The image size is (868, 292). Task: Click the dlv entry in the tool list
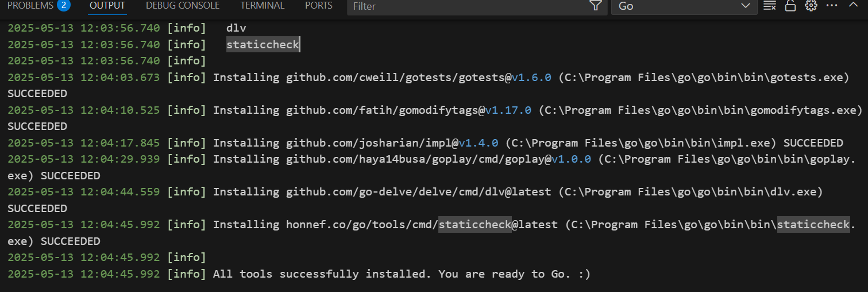point(236,28)
